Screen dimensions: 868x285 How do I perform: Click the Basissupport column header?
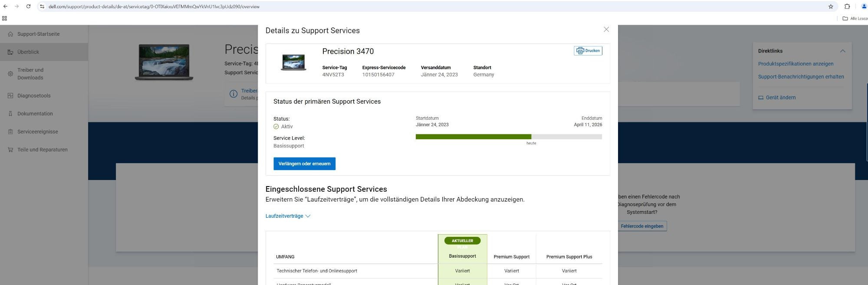(x=462, y=256)
